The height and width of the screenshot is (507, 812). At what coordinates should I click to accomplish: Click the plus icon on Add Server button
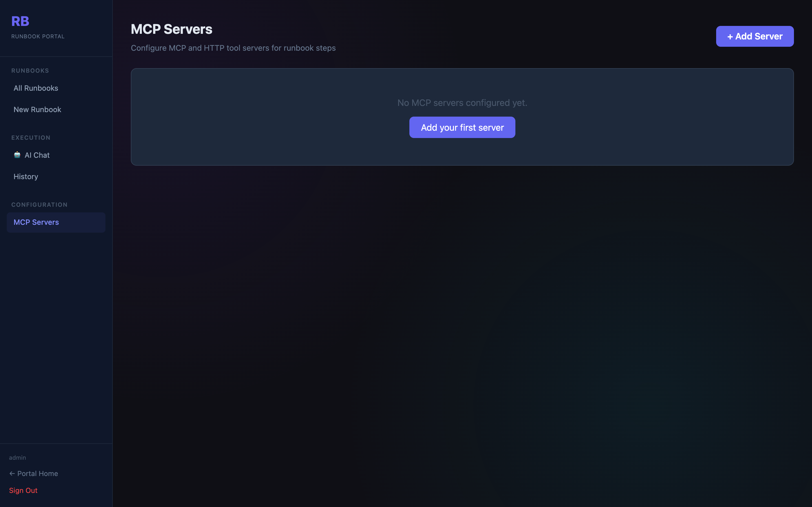click(x=731, y=36)
